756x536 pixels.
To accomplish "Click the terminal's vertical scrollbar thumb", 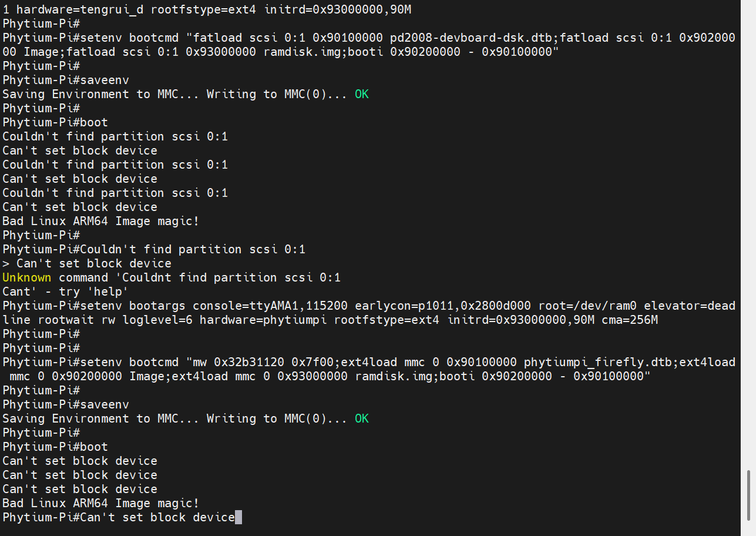I will [x=748, y=494].
